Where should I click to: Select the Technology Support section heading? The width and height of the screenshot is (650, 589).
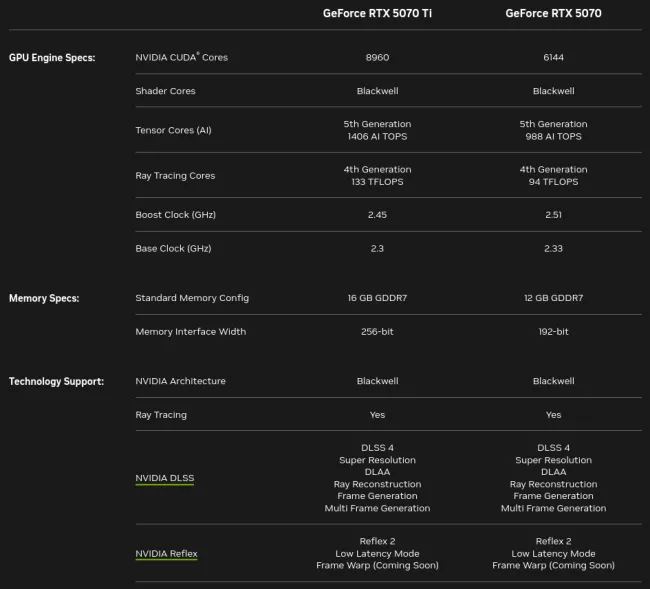coord(56,381)
